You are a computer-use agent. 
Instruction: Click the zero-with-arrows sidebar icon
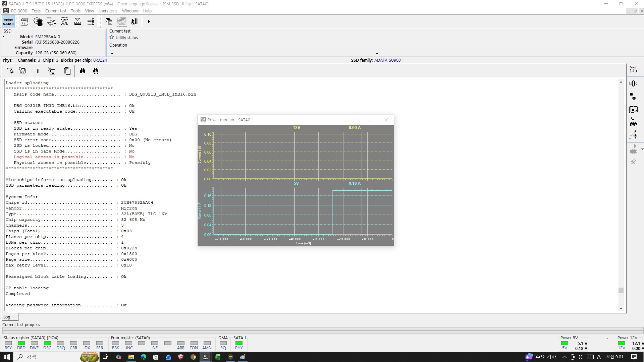633,83
